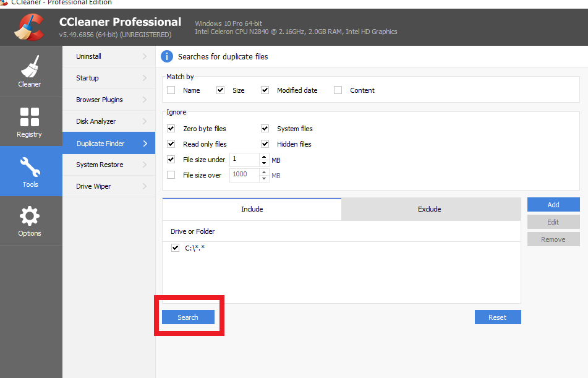This screenshot has width=588, height=378.
Task: Toggle Read only files checkbox
Action: (x=171, y=144)
